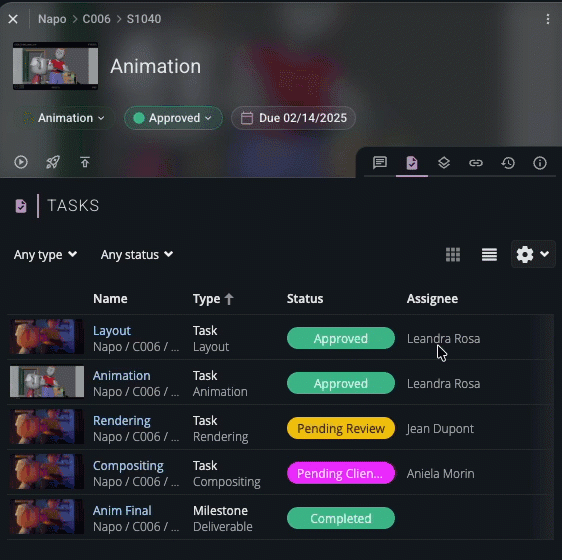
Task: Click the upload publish icon
Action: [85, 162]
